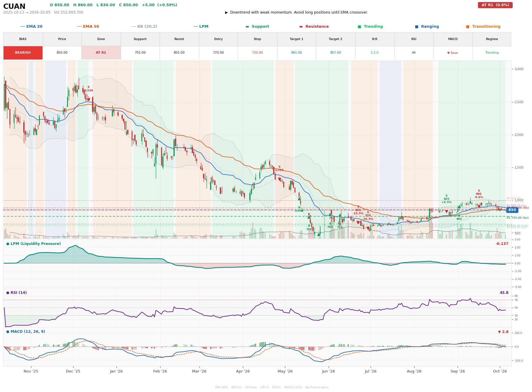Click the BEARISH bias cell

[23, 53]
